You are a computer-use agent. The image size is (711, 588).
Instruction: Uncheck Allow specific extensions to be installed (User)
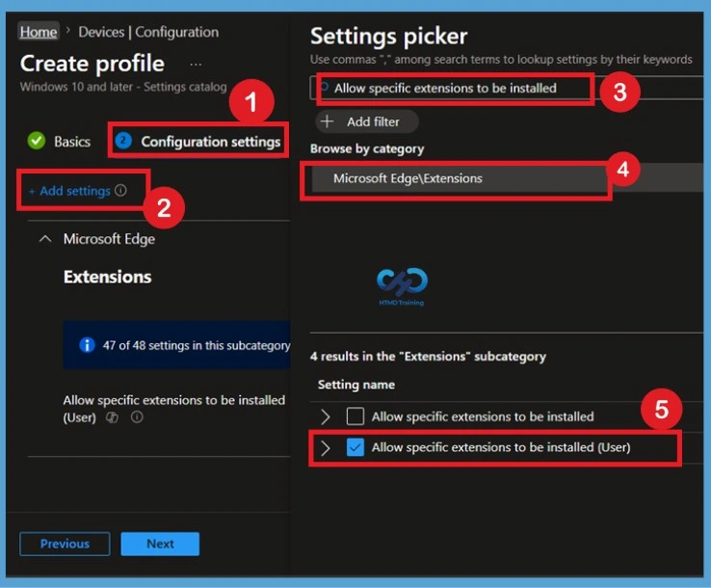pyautogui.click(x=355, y=447)
